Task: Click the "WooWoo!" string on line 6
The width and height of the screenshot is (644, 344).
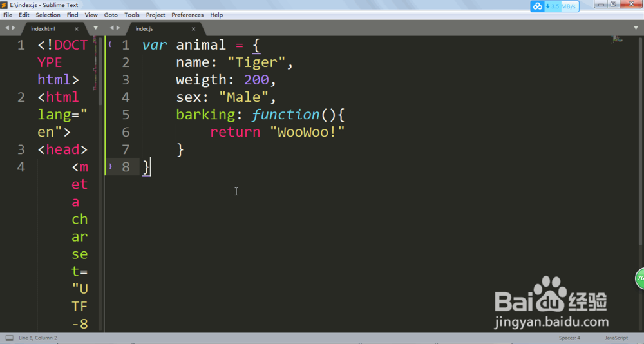Action: (x=307, y=132)
